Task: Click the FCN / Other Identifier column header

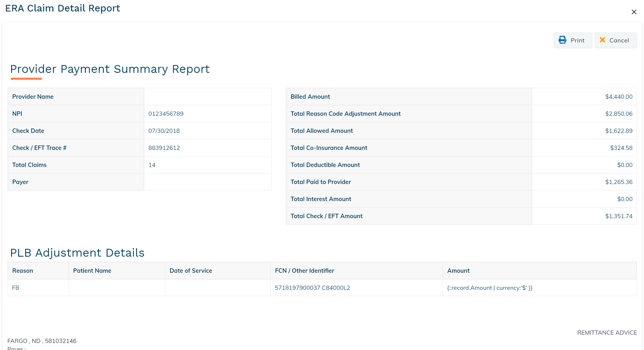Action: [x=304, y=271]
